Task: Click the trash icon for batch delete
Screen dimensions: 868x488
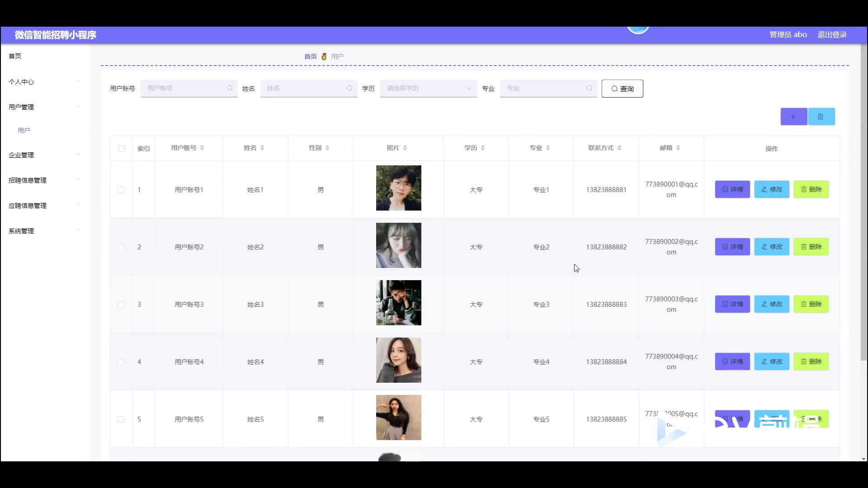Action: click(821, 117)
